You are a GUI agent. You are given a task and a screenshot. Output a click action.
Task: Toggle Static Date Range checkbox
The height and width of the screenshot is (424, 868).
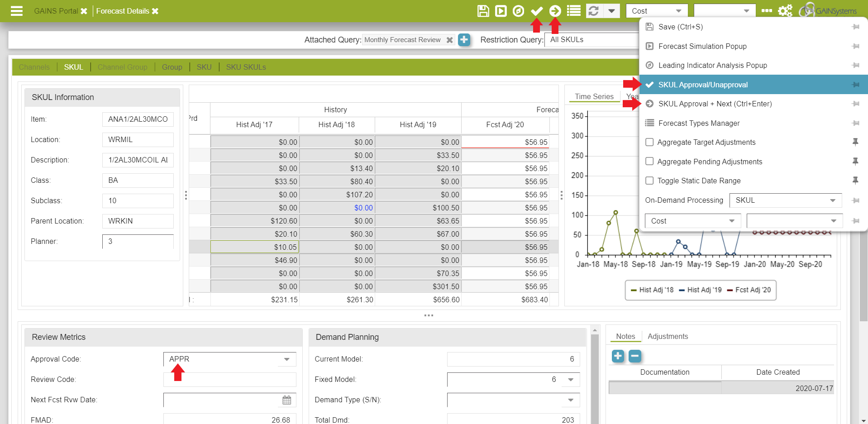tap(649, 181)
